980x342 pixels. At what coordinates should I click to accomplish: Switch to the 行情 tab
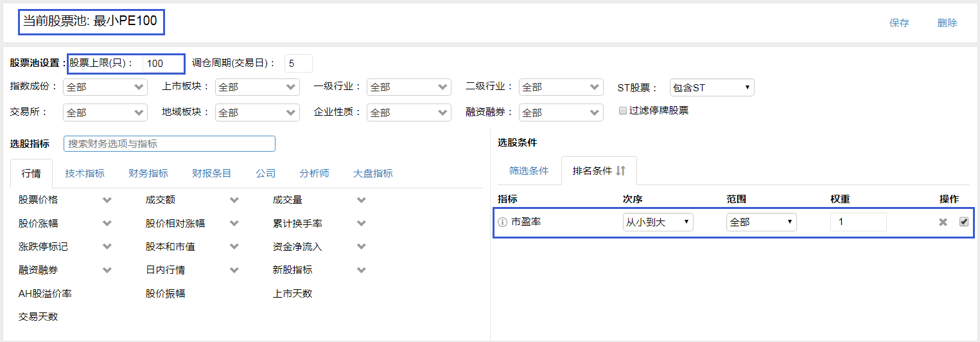click(31, 173)
